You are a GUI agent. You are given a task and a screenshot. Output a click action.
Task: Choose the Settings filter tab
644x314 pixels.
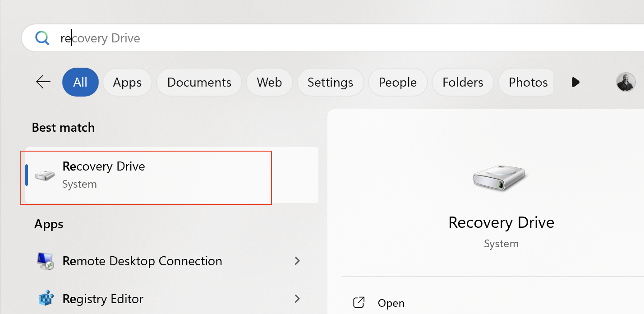click(330, 82)
